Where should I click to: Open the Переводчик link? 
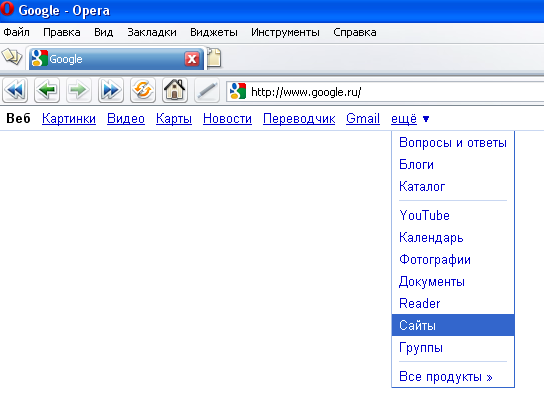coord(299,119)
